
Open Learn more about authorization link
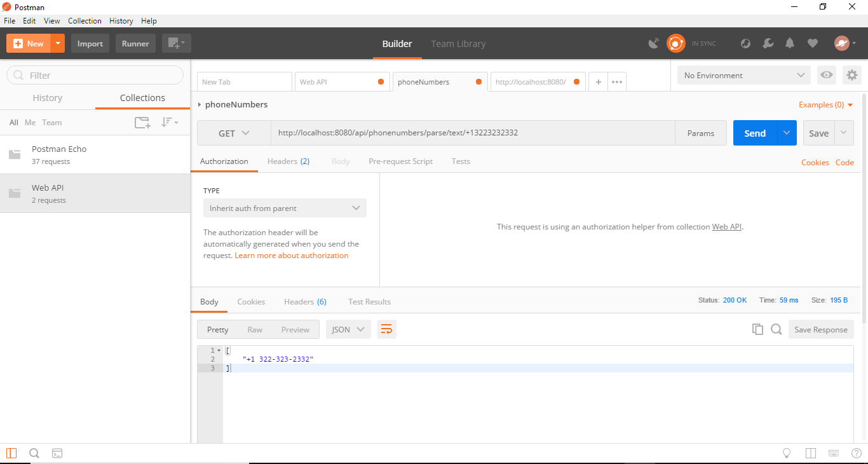(292, 256)
